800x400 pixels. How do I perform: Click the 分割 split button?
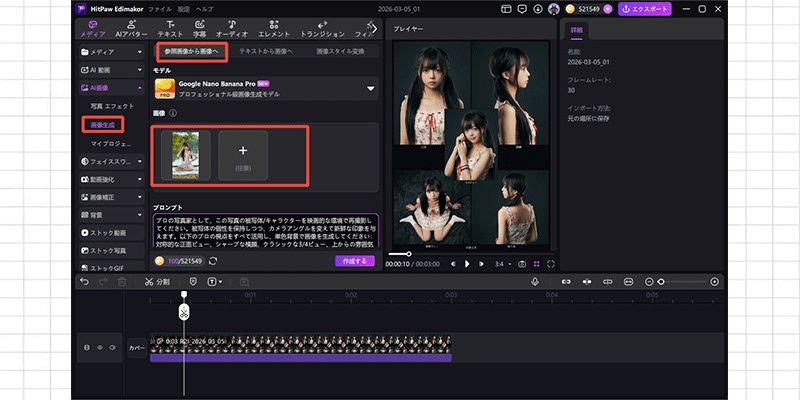pyautogui.click(x=157, y=282)
